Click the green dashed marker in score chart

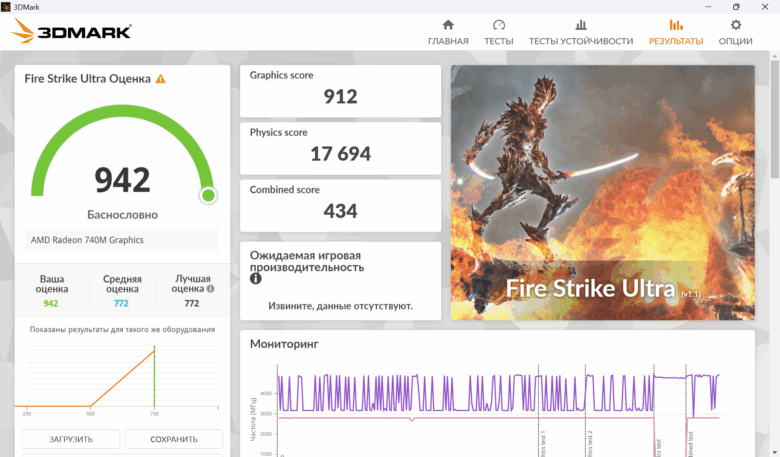pos(154,376)
